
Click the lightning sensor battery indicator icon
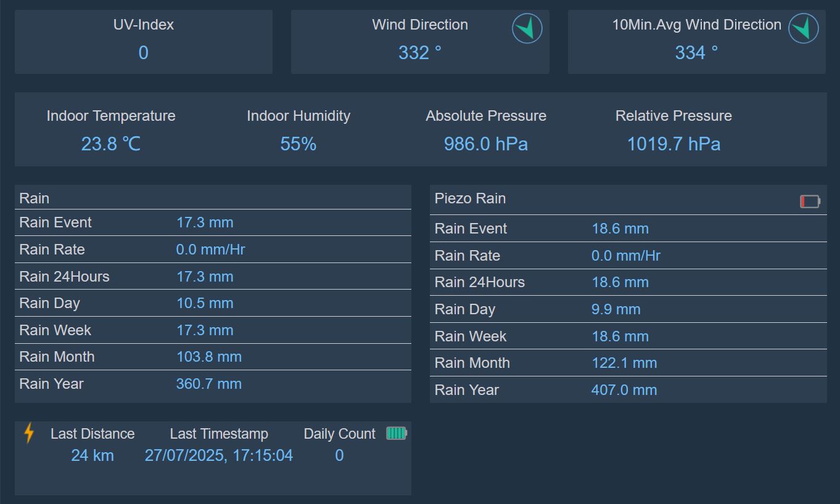pyautogui.click(x=397, y=433)
